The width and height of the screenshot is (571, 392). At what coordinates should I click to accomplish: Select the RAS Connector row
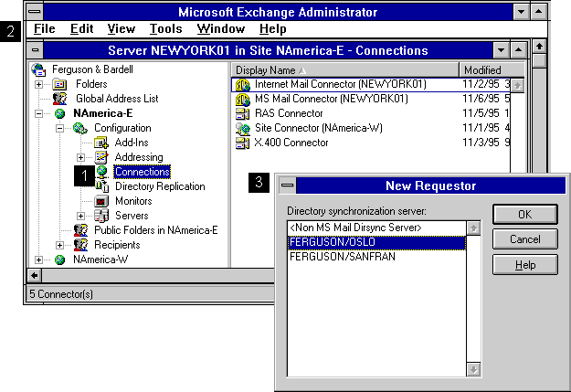(371, 113)
